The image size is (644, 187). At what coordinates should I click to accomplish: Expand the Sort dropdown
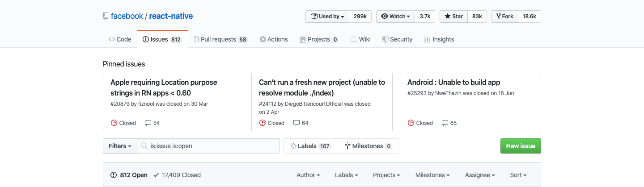point(518,175)
